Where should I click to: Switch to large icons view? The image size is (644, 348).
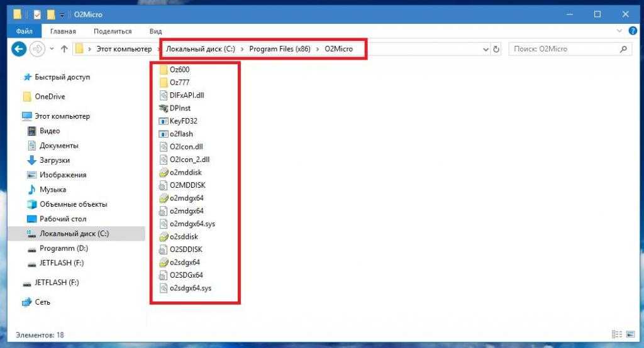(x=630, y=334)
